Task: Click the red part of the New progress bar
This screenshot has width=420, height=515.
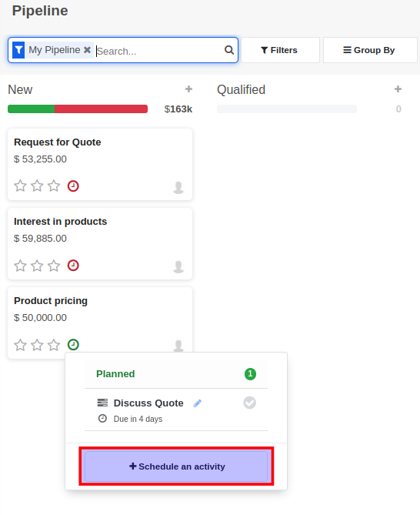Action: 101,109
